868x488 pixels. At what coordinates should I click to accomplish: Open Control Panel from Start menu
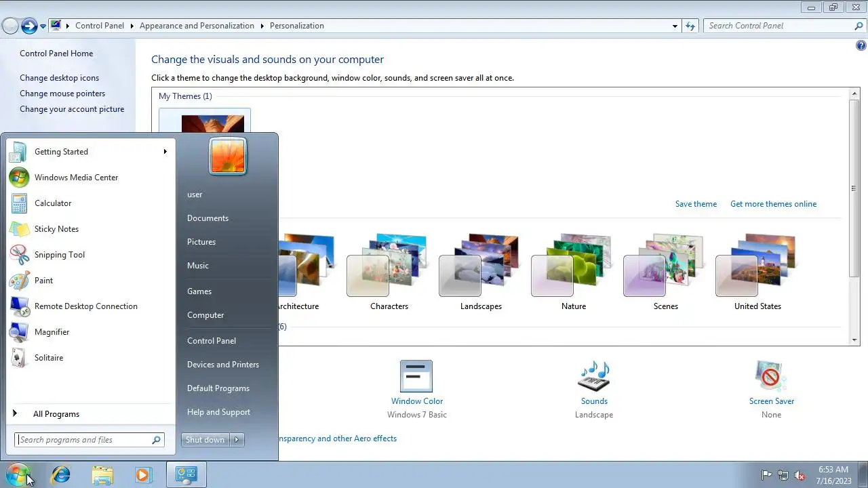click(212, 341)
